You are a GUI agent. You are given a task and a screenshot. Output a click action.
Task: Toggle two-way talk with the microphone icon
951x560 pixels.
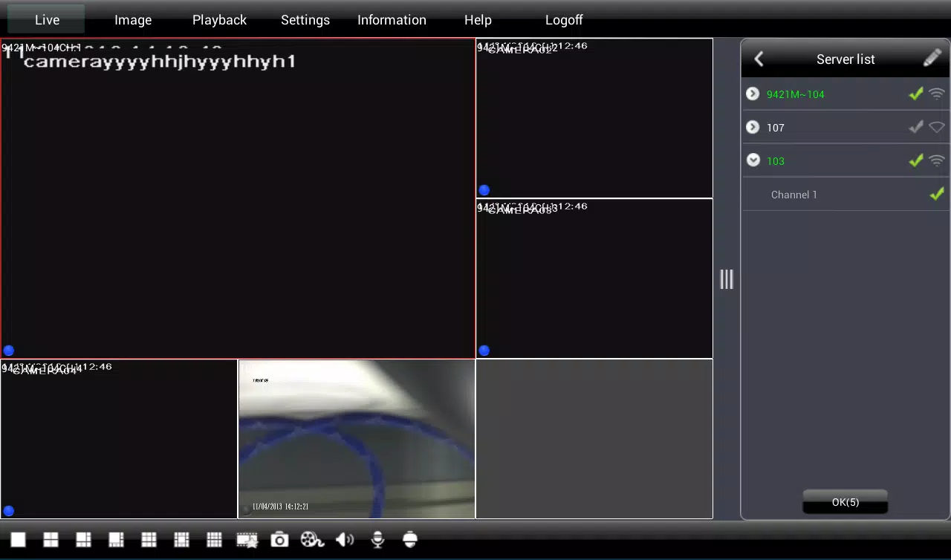(x=377, y=540)
